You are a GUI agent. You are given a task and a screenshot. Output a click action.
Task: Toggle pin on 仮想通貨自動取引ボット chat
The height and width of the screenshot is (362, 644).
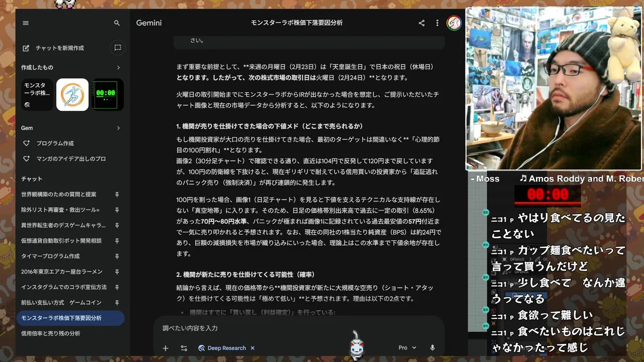(117, 241)
